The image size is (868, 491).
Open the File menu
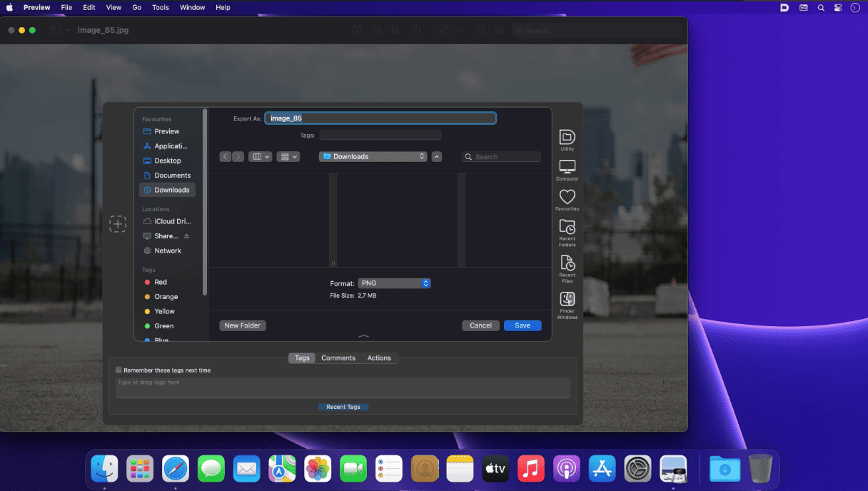[66, 7]
